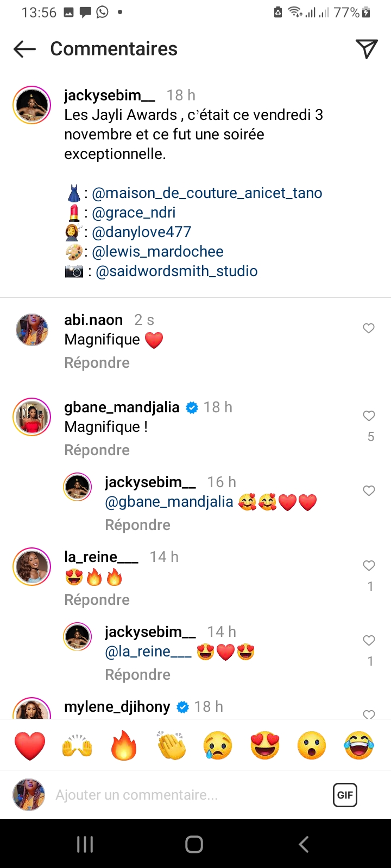Tap the back arrow beside Commentaires
Screen dimensions: 391x868
coord(24,49)
